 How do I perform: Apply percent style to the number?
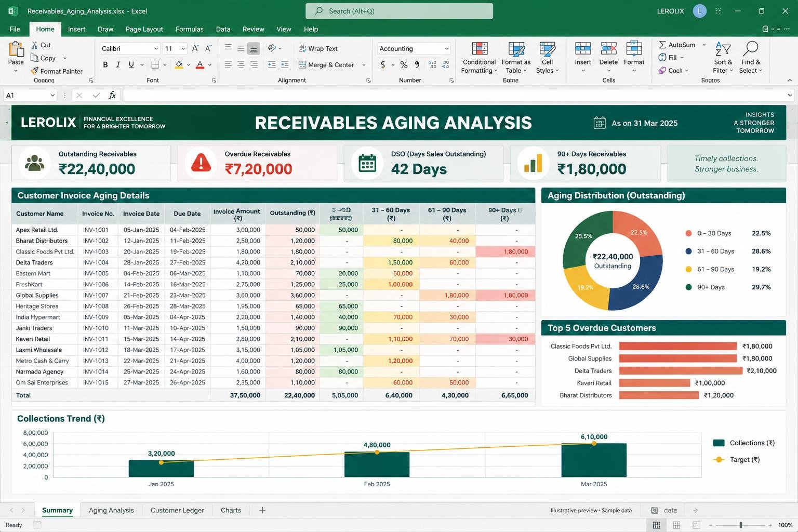(x=404, y=65)
